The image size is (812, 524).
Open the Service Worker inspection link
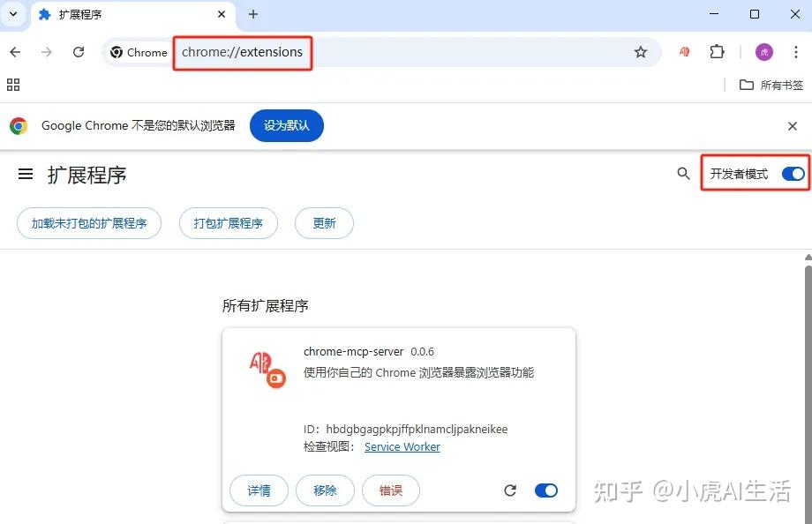tap(402, 446)
